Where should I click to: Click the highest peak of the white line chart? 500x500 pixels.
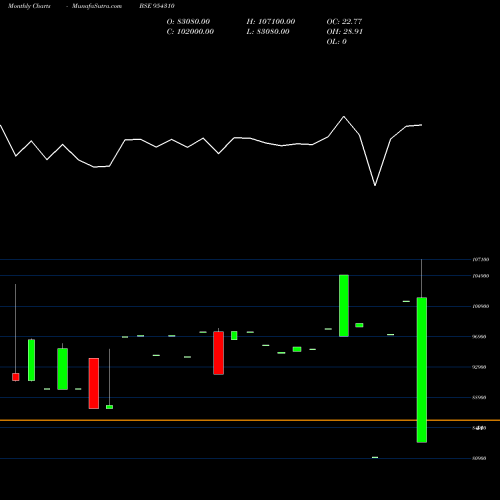tap(344, 116)
